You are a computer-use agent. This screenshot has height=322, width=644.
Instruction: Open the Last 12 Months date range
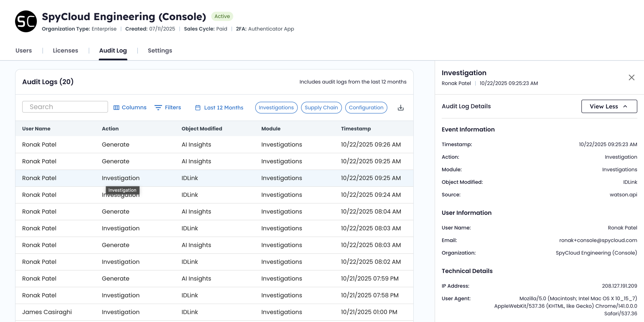click(x=219, y=107)
